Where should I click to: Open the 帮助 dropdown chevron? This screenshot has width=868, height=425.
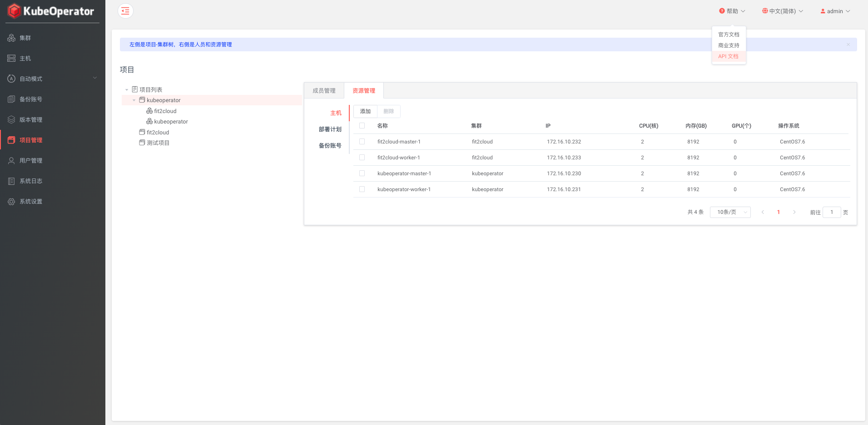[x=743, y=11]
